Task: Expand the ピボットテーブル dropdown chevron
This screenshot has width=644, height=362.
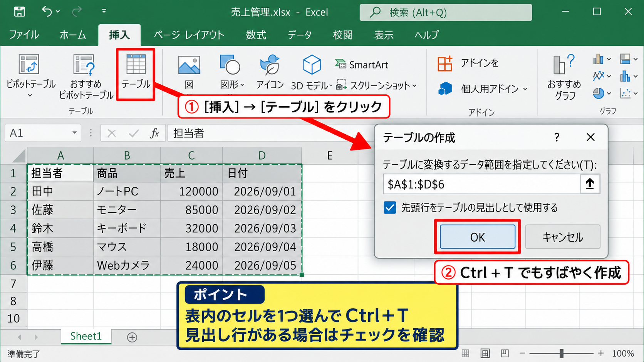Action: click(30, 95)
